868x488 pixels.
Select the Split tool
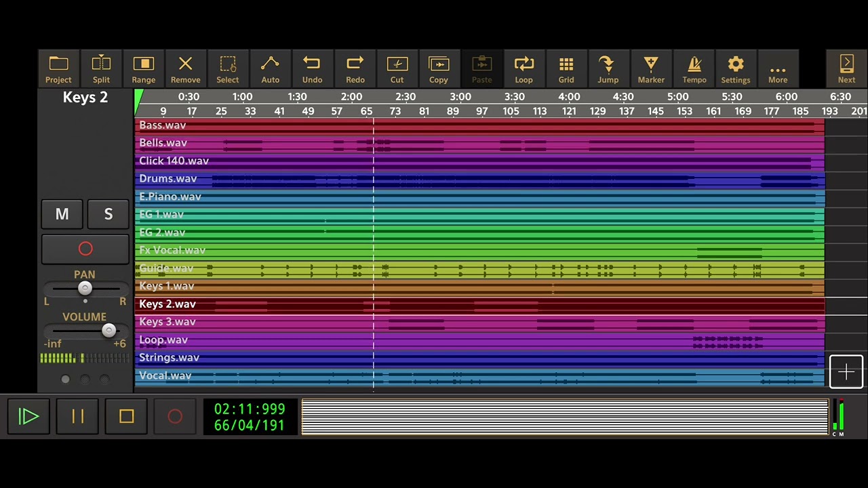click(x=101, y=69)
